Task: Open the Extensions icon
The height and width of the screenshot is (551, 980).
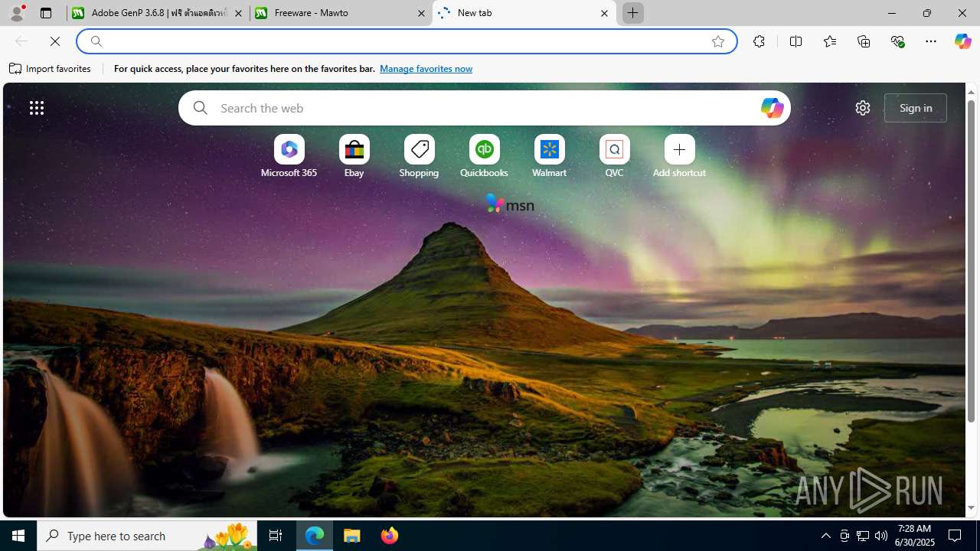Action: 759,41
